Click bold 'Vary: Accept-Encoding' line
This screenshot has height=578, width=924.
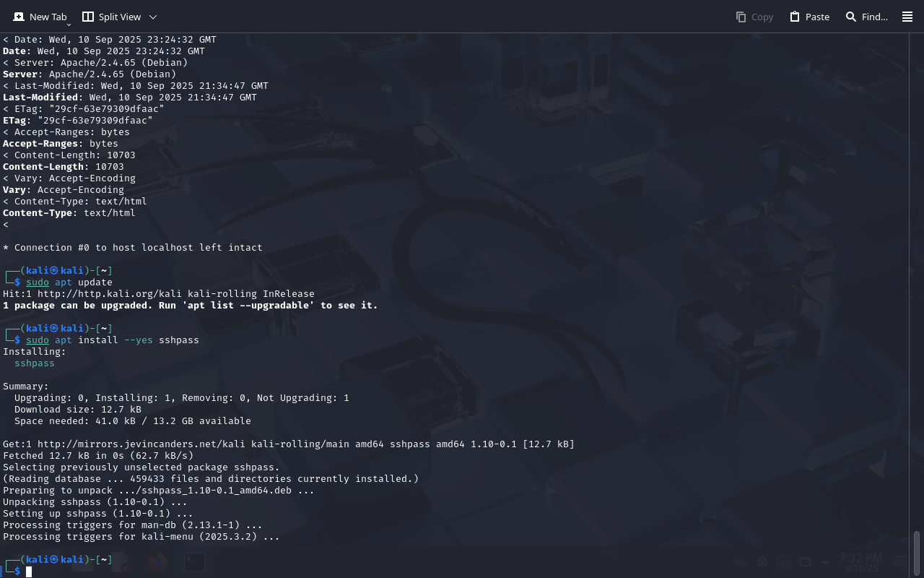tap(64, 190)
